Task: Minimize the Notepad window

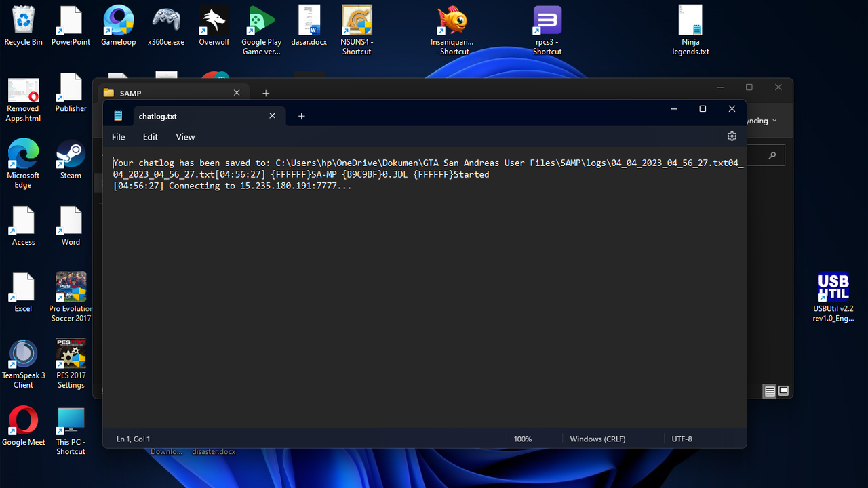Action: click(x=673, y=108)
